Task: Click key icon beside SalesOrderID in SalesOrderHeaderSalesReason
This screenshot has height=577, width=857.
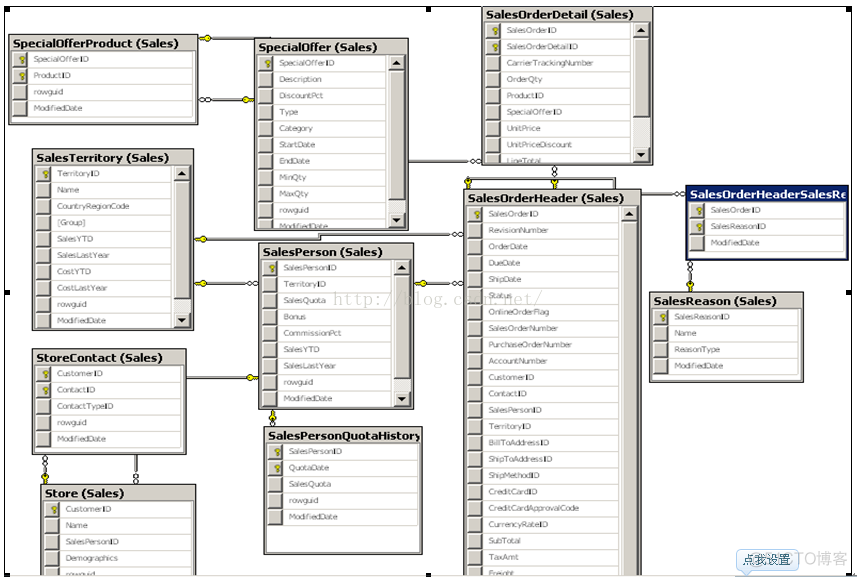Action: 697,210
